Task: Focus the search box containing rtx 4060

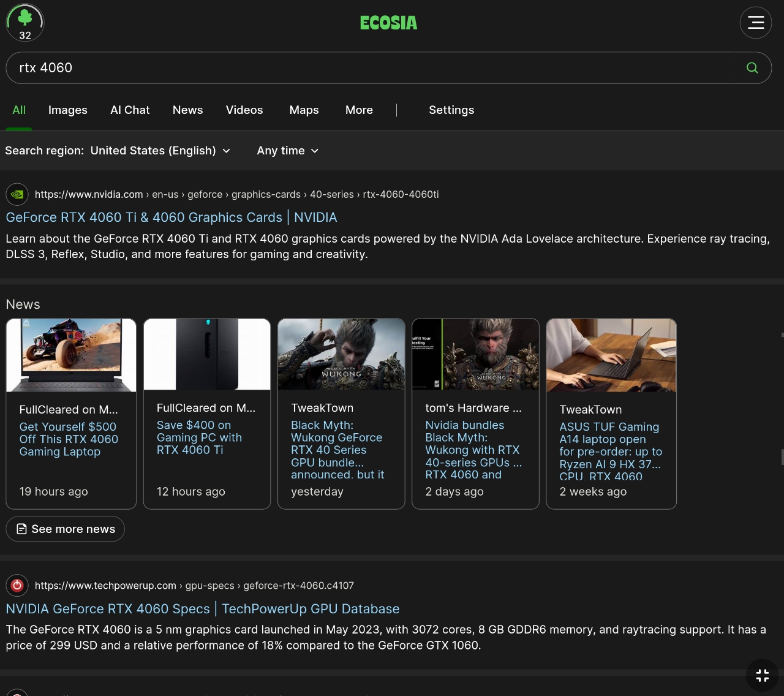Action: point(388,68)
